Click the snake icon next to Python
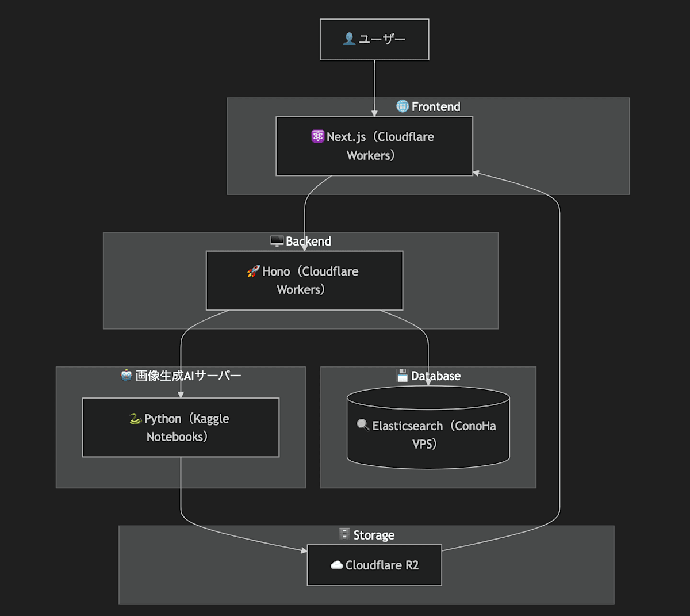The height and width of the screenshot is (616, 690). 136,419
